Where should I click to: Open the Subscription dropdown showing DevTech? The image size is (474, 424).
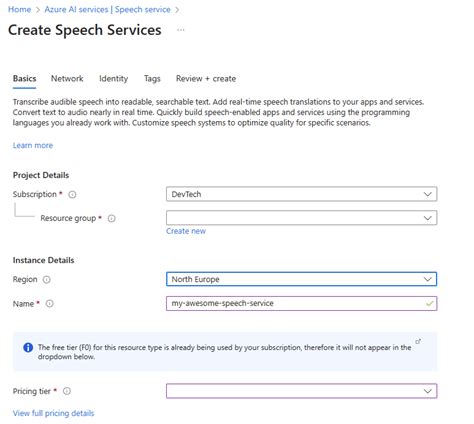click(x=301, y=194)
